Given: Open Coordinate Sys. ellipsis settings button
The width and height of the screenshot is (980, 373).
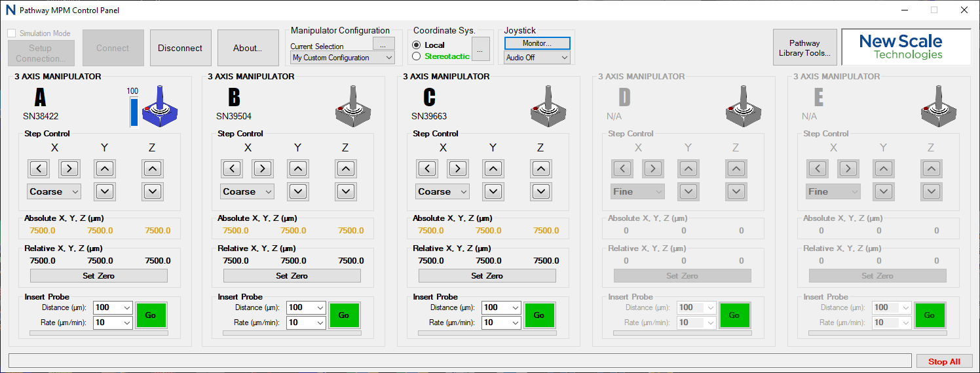Looking at the screenshot, I should [x=481, y=49].
